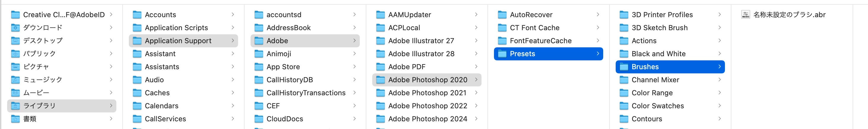Expand the Presets folder chevron
The height and width of the screenshot is (129, 868).
click(x=598, y=54)
